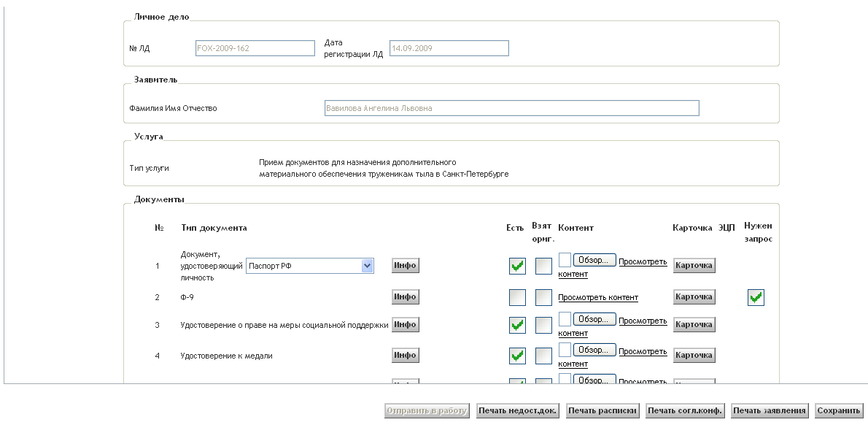
Task: Click Инфо button for Ф-9 row
Action: click(406, 296)
